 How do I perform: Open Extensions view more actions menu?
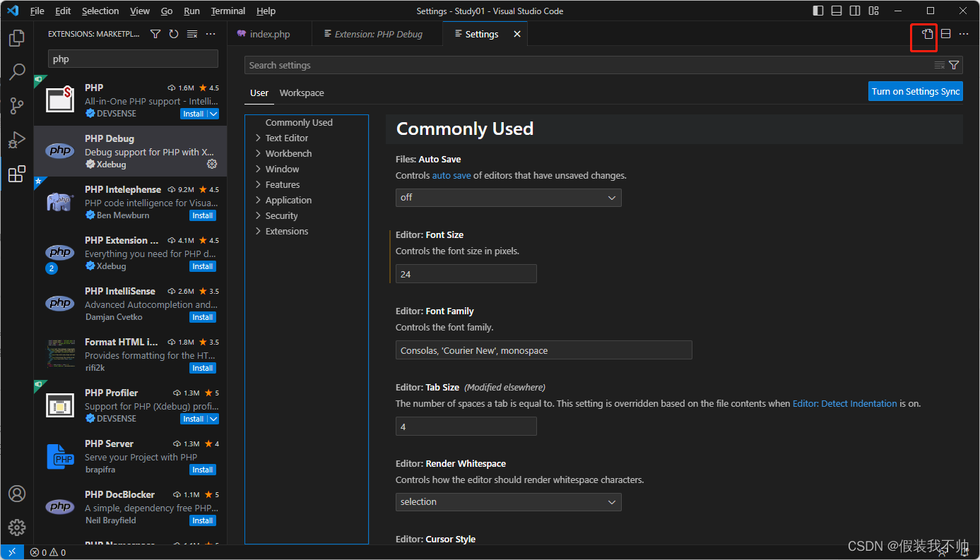coord(211,34)
